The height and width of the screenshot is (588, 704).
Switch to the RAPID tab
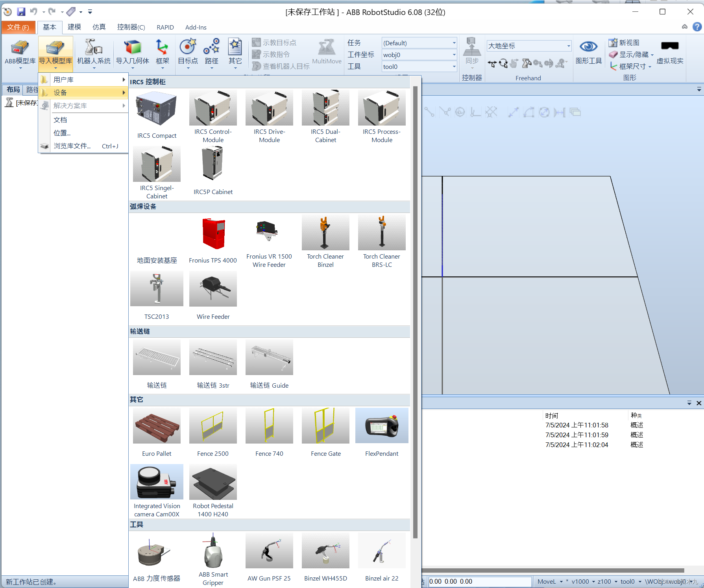(165, 27)
